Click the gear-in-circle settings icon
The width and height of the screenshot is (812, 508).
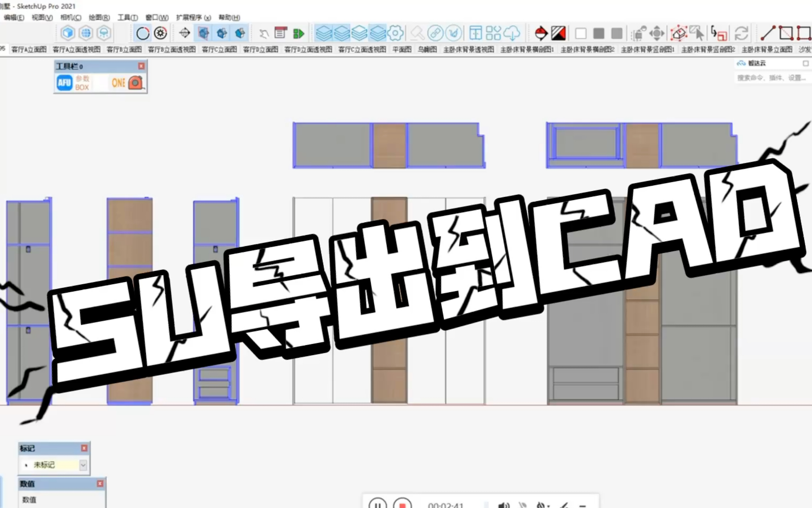click(x=161, y=33)
